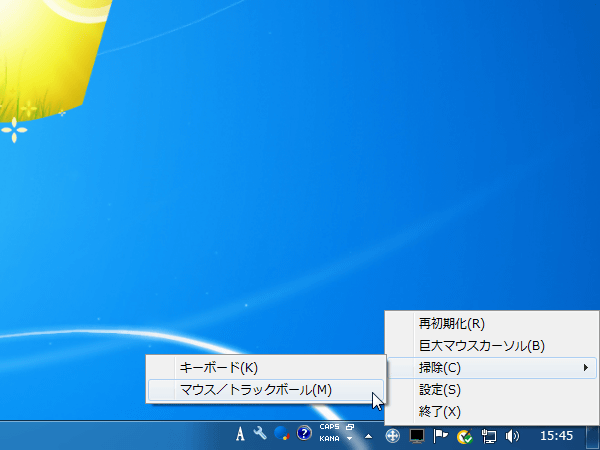Open the IME tools wrench icon
The image size is (600, 450).
click(x=261, y=435)
